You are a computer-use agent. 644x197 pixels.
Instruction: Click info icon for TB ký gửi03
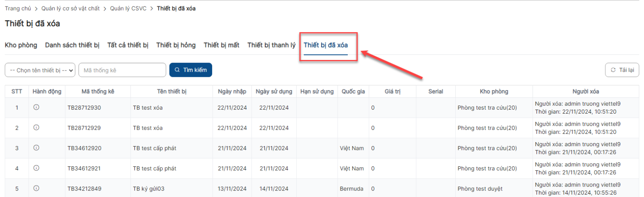pyautogui.click(x=36, y=188)
